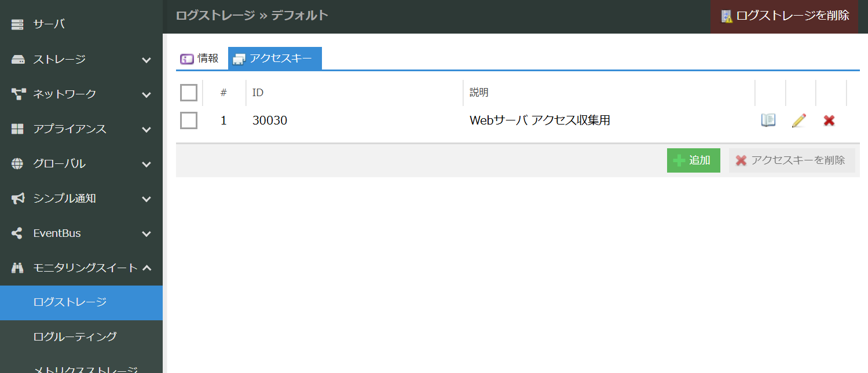
Task: Click the warning icon on ログストレージを削除
Action: tap(727, 16)
